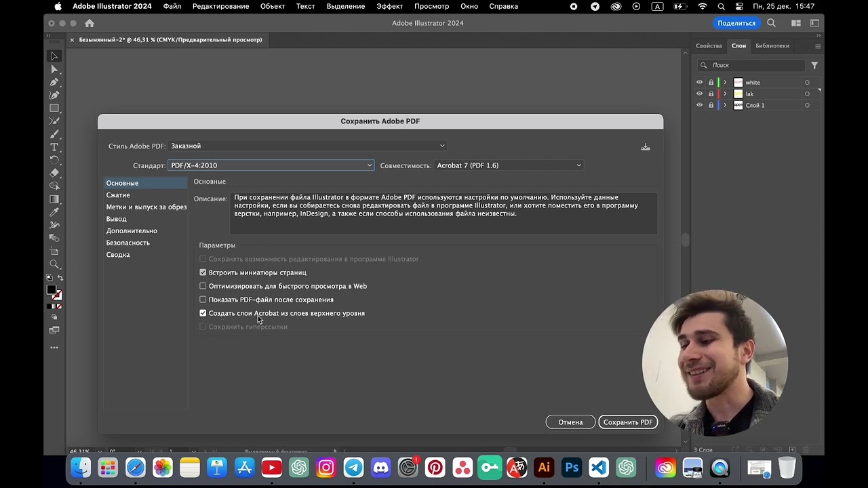Open the Layers panel menu icon

coord(818,46)
